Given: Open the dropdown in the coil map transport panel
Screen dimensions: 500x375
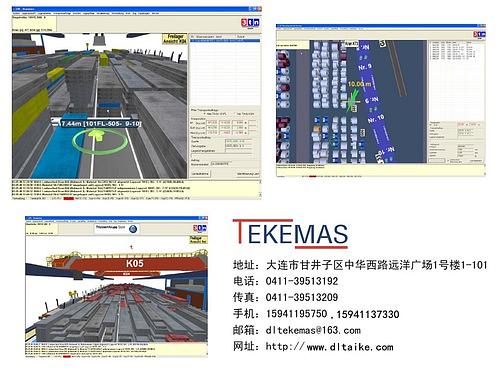Looking at the screenshot, I should 469,124.
